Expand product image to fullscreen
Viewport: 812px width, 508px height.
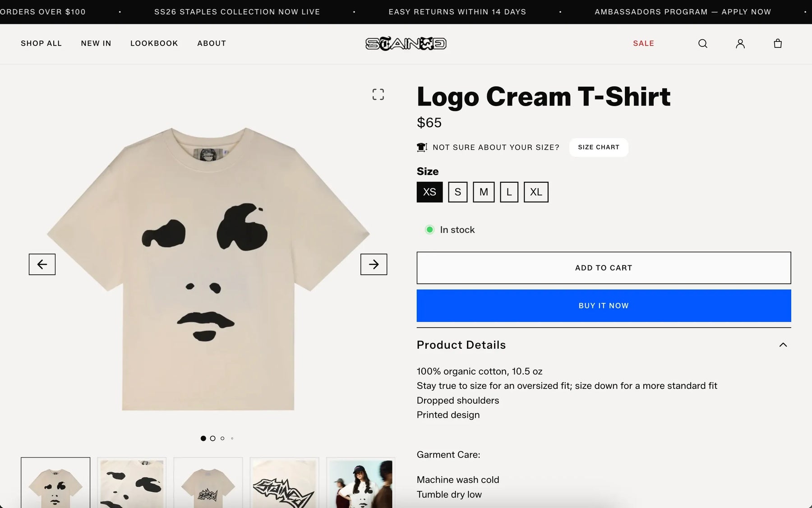tap(378, 94)
